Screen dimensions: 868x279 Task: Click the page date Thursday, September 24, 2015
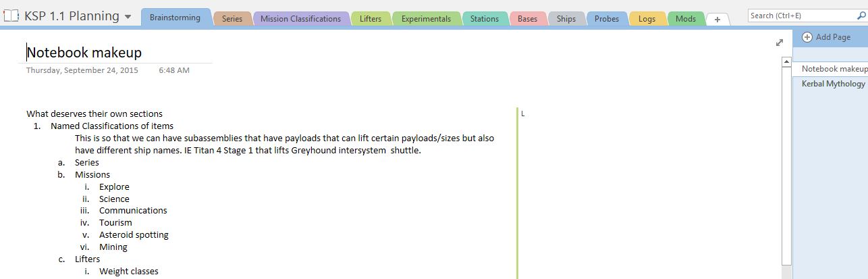pyautogui.click(x=82, y=70)
